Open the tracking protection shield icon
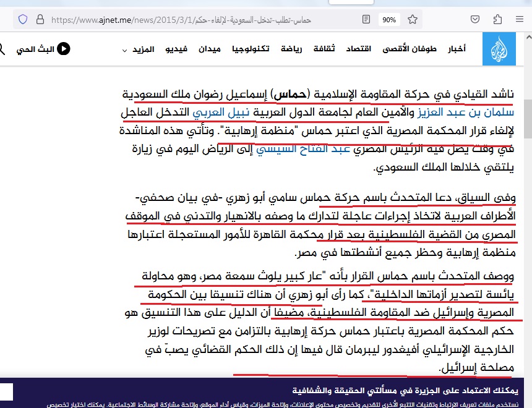Screen dimensions: 532x408 [x=23, y=19]
